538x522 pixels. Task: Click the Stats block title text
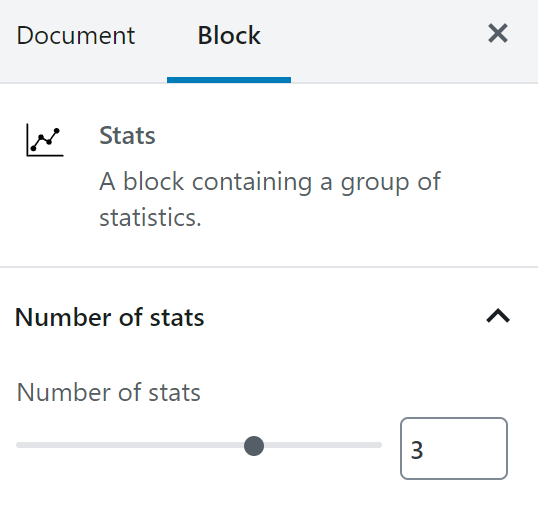click(127, 136)
